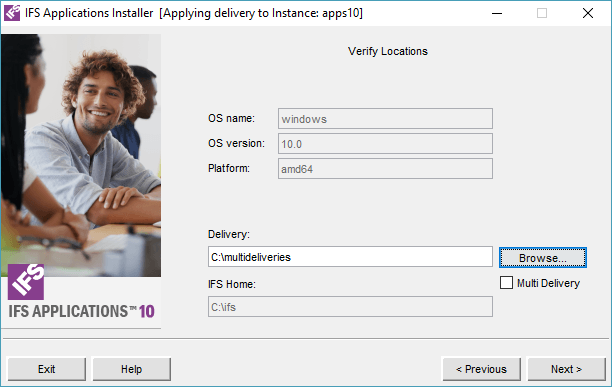Click the Multi Delivery label text
The image size is (612, 387).
click(x=548, y=283)
